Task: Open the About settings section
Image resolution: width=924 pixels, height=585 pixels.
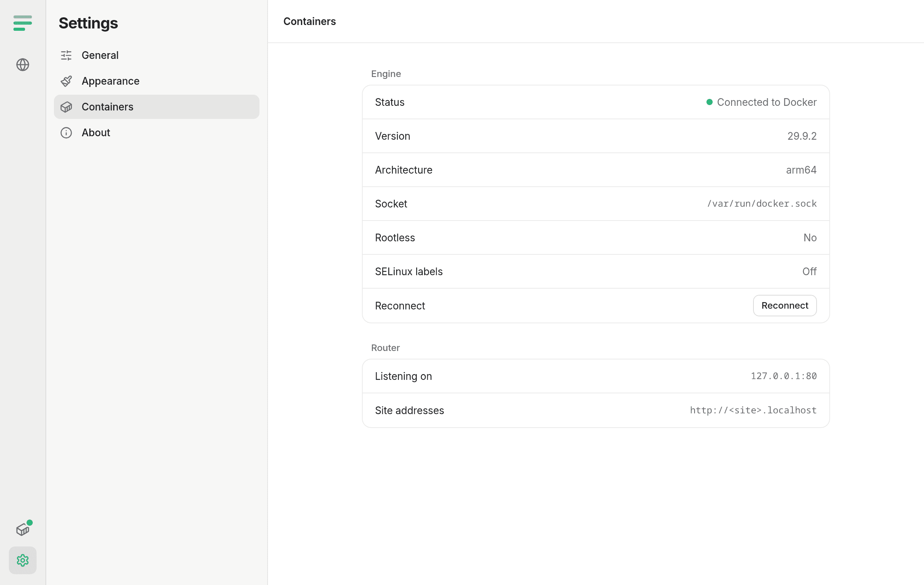Action: 157,133
